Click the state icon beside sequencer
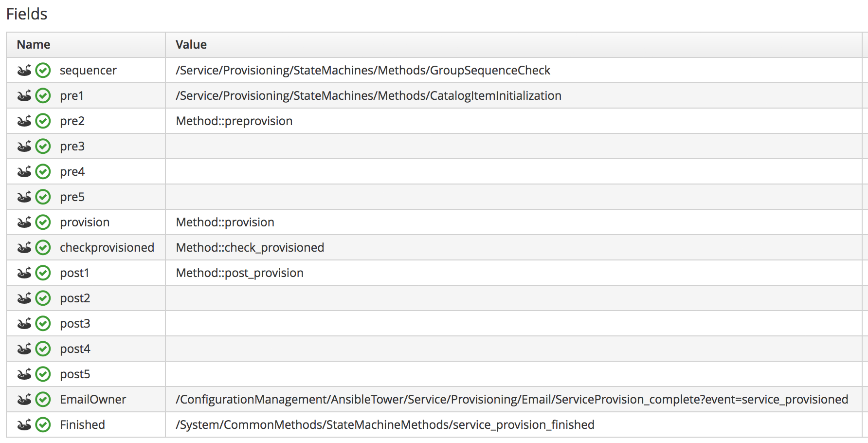This screenshot has width=868, height=443. [x=24, y=71]
